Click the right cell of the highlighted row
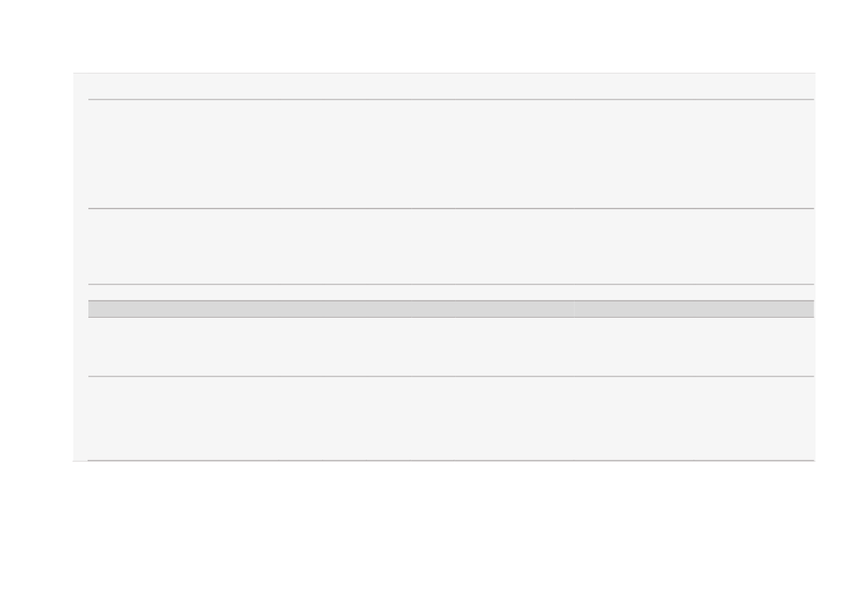 (x=694, y=309)
